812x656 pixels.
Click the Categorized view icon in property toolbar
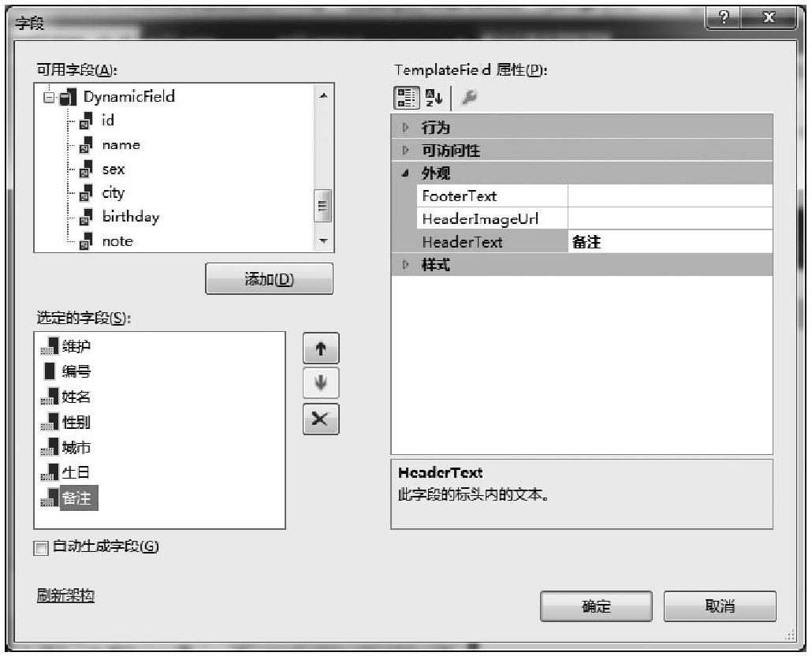pyautogui.click(x=407, y=97)
